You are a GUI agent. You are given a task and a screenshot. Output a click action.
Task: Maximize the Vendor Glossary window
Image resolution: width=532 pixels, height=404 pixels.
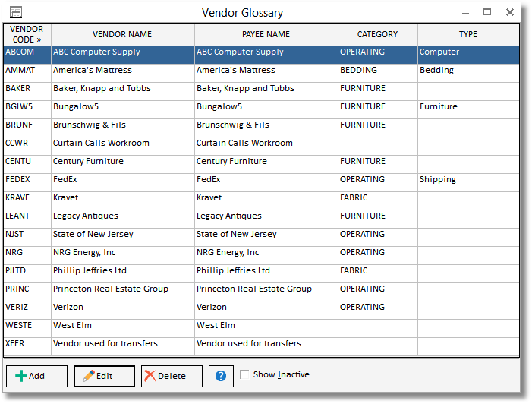(x=487, y=12)
